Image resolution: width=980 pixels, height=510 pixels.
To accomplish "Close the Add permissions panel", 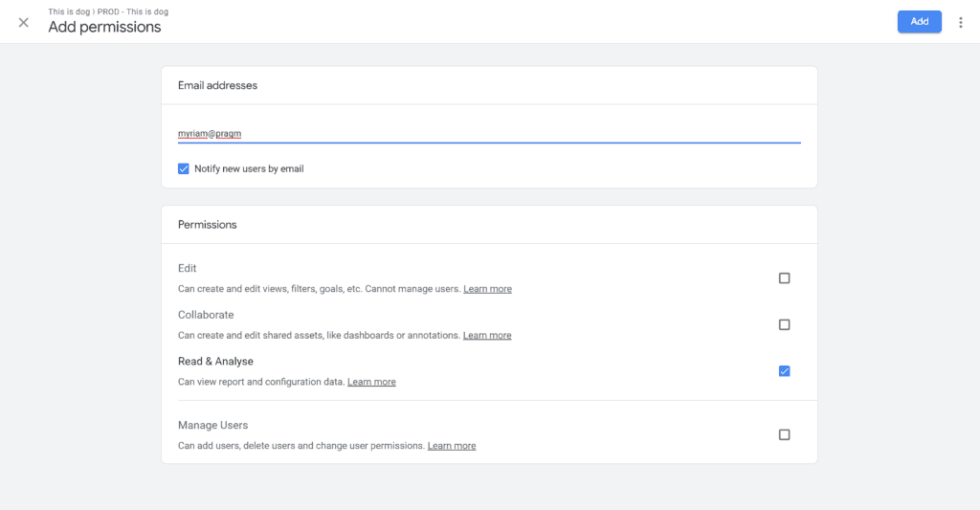I will coord(24,23).
